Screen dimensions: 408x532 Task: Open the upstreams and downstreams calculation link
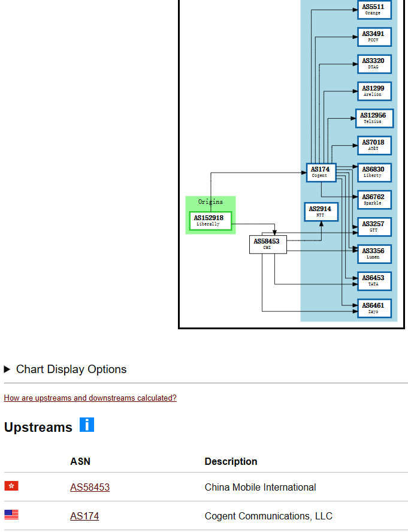pos(90,398)
